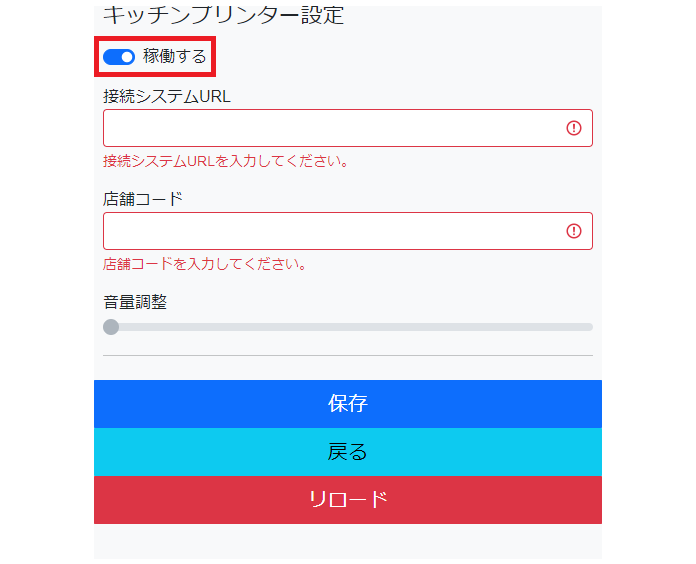Set 音量調整 slider to maximum
This screenshot has width=696, height=564.
point(591,327)
